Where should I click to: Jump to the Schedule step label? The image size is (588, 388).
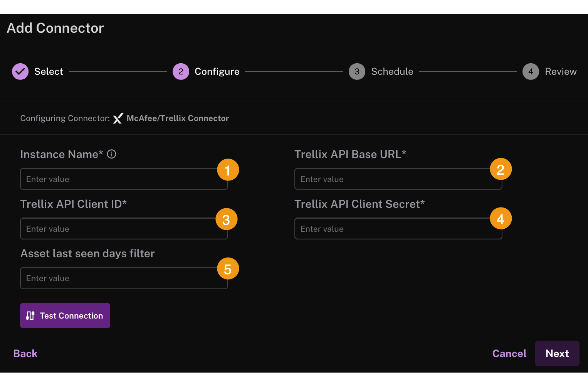(x=392, y=71)
